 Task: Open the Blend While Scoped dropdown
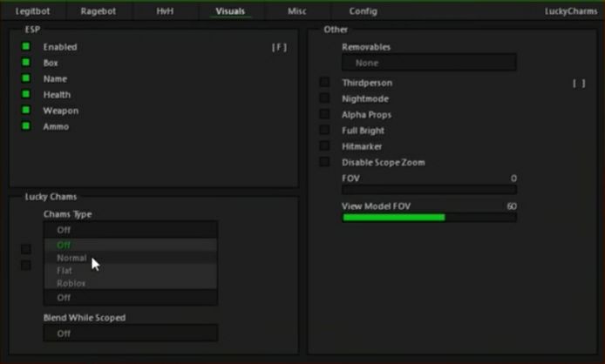point(131,334)
